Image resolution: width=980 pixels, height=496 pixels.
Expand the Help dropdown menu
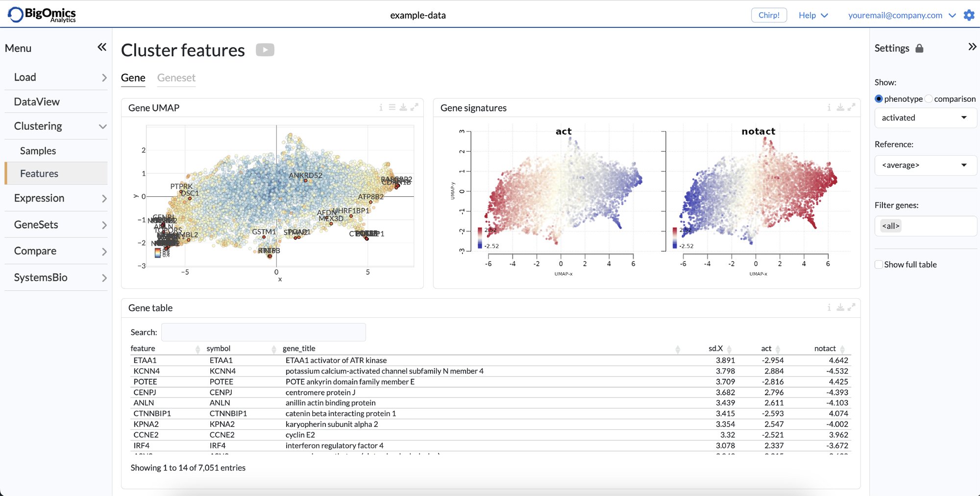813,15
